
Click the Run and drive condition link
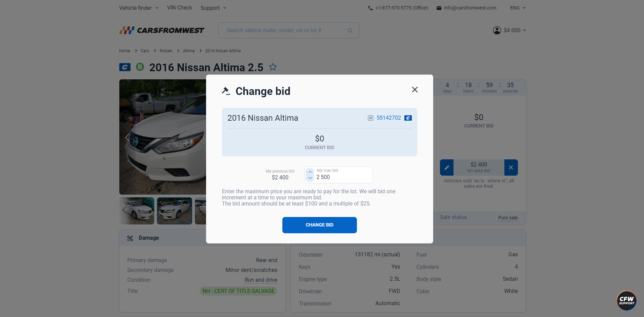coord(261,280)
